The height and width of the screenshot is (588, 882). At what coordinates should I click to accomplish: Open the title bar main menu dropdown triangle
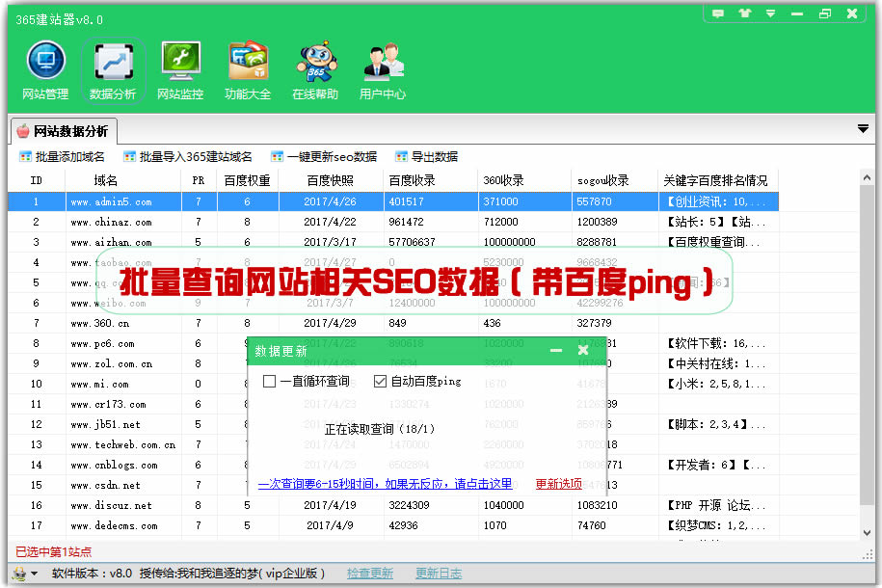point(771,13)
